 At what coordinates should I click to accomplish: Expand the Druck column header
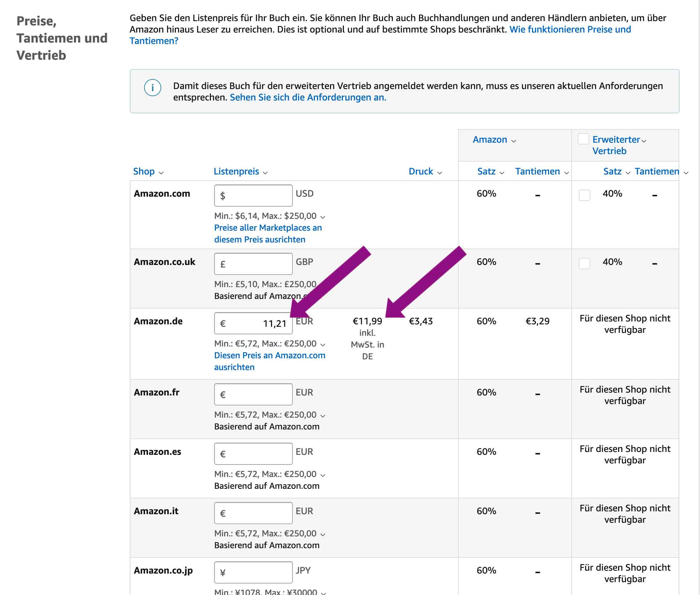coord(439,173)
